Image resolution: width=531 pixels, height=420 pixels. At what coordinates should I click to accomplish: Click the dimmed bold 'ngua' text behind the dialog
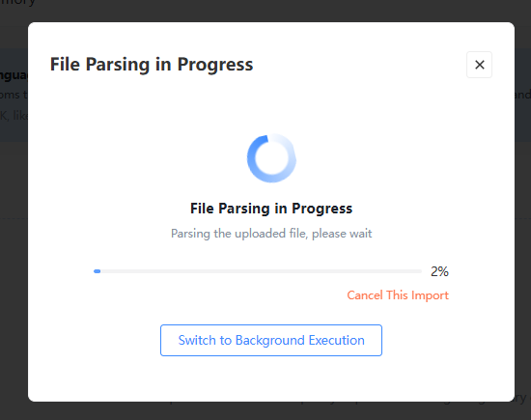14,75
